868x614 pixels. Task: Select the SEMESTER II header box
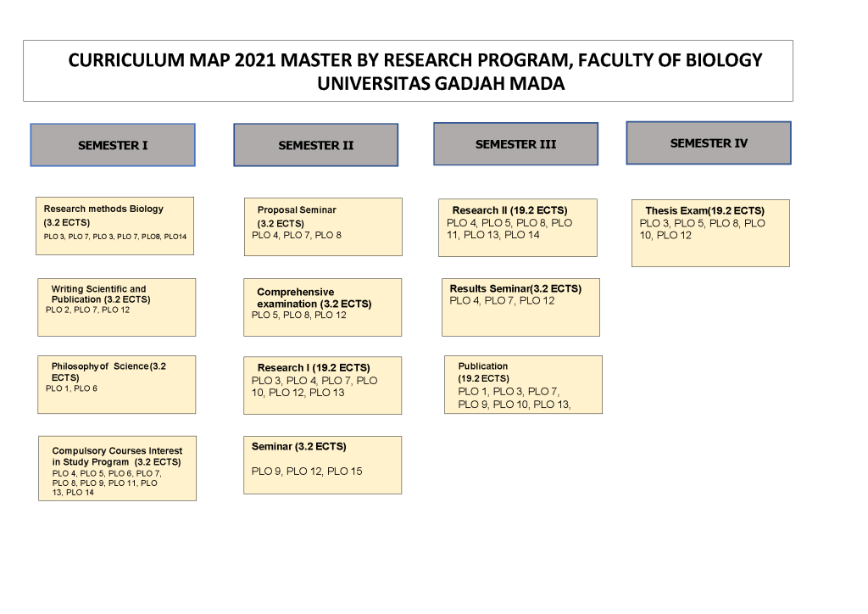(316, 145)
